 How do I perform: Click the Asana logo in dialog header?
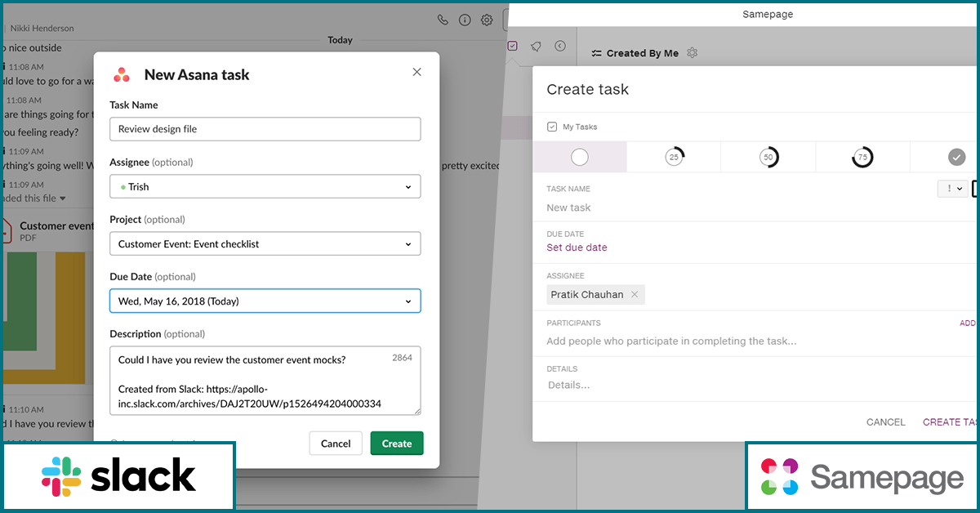(122, 74)
